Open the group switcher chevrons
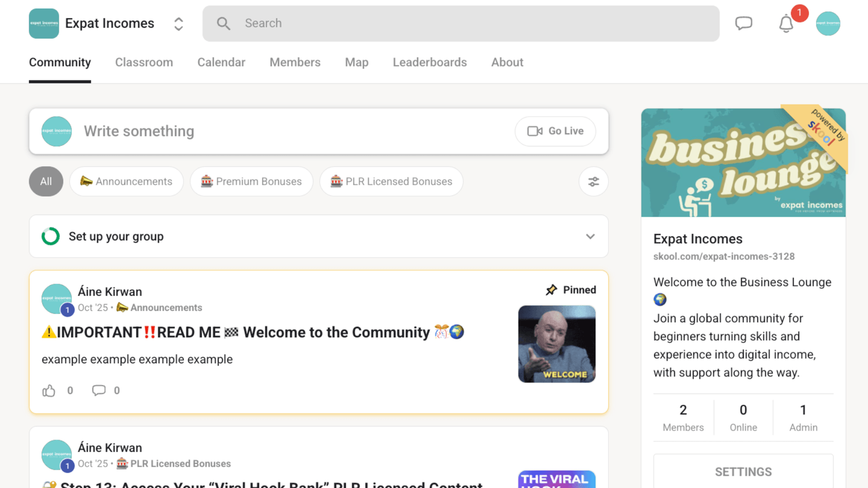 pyautogui.click(x=179, y=24)
